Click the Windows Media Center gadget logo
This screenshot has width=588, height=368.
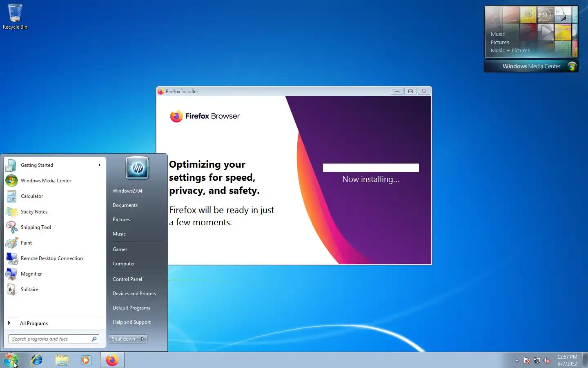tap(572, 66)
